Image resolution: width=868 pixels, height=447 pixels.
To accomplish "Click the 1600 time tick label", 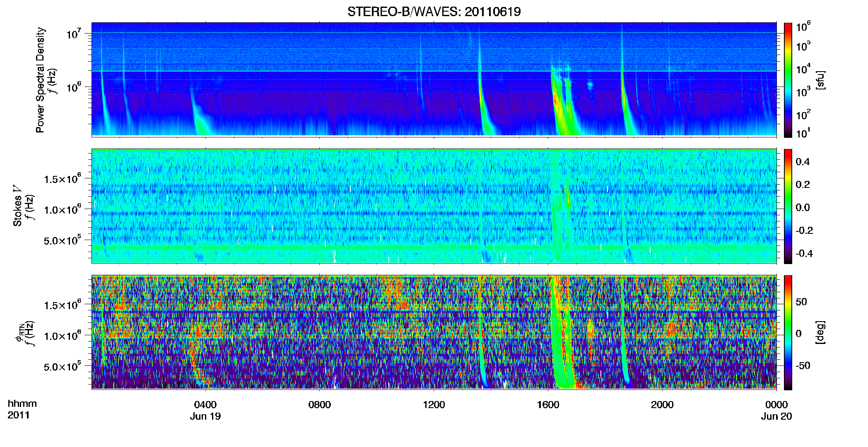I will [x=548, y=404].
